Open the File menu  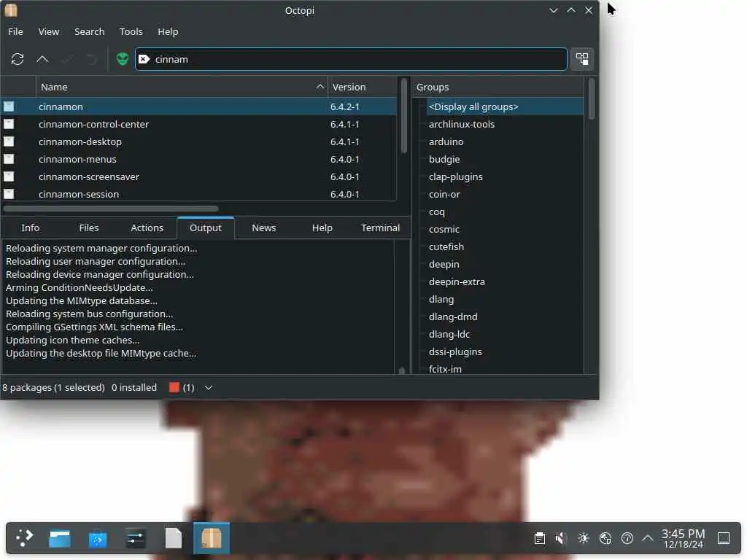click(15, 31)
